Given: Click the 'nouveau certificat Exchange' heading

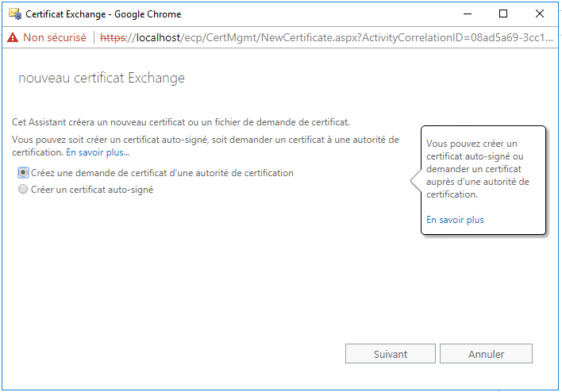Looking at the screenshot, I should 102,78.
